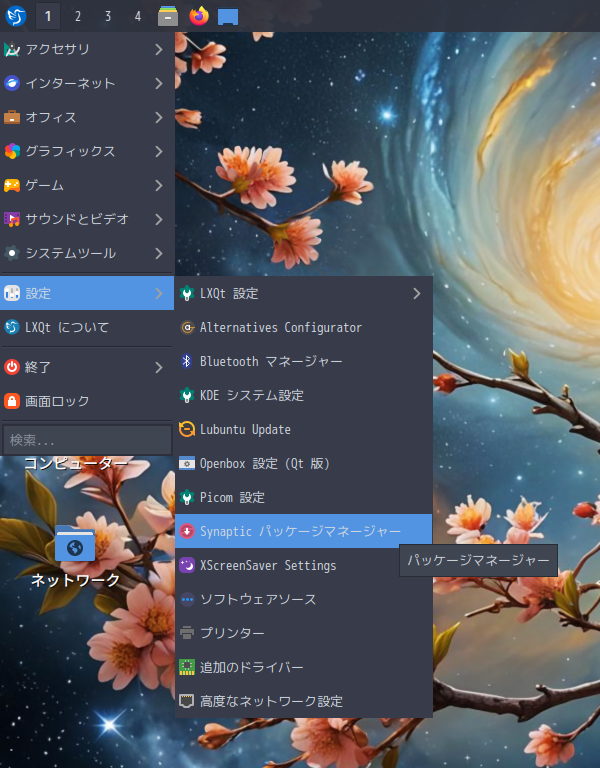Open LXQt について about entry

point(87,327)
